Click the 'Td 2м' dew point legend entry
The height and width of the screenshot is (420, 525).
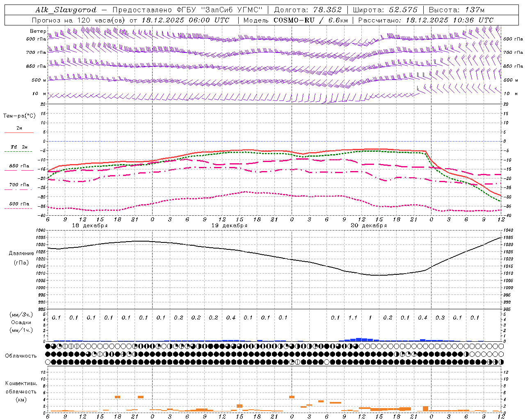(x=19, y=147)
